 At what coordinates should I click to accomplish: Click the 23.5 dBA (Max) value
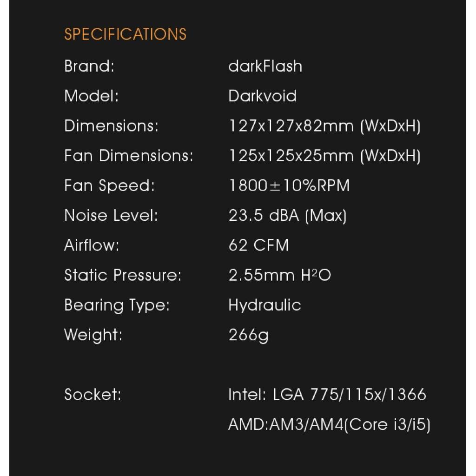click(x=287, y=215)
